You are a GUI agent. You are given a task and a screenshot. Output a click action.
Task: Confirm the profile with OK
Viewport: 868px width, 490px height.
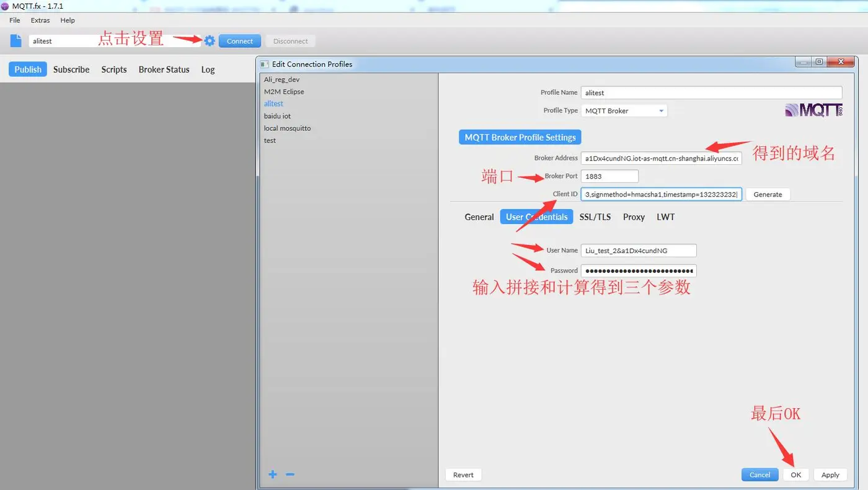tap(796, 475)
